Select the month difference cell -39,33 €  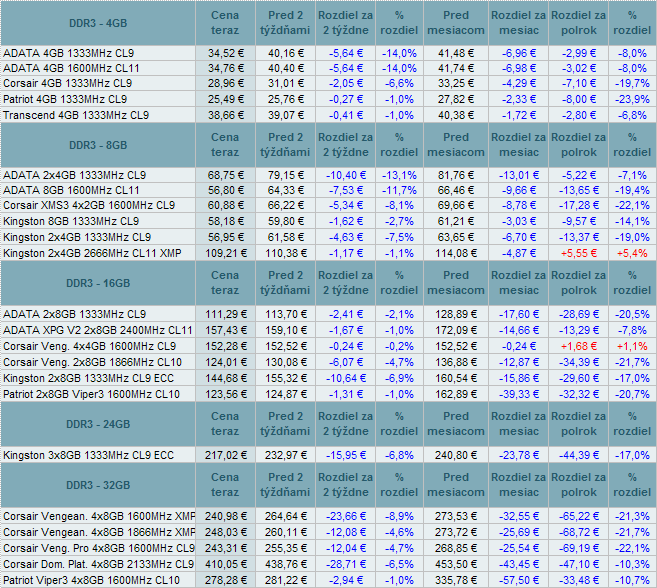coord(518,394)
